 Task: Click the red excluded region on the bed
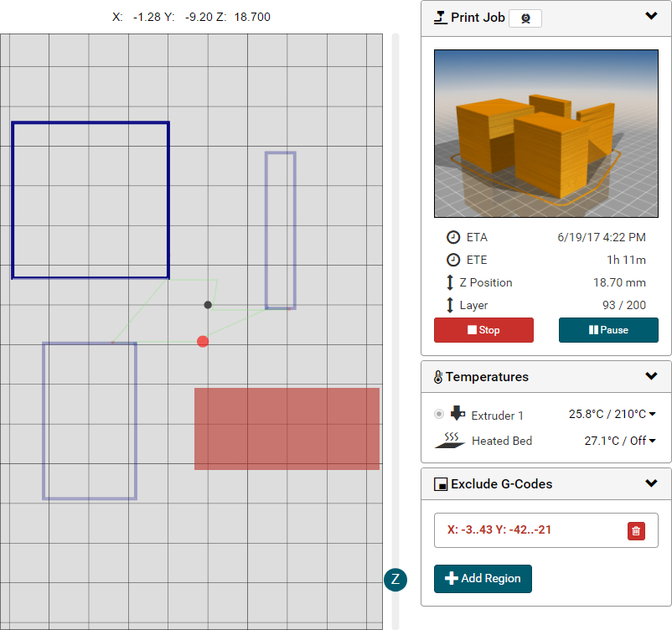(287, 428)
